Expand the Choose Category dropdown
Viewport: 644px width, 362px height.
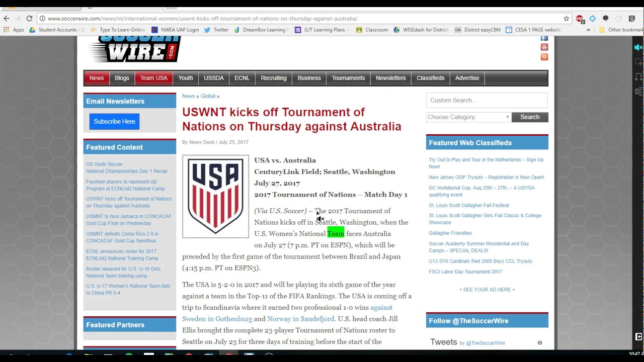[x=468, y=117]
